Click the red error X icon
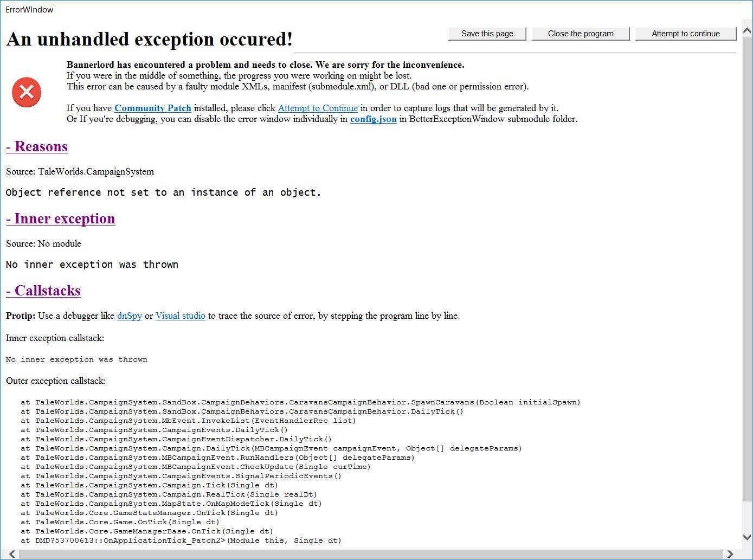 [x=27, y=92]
